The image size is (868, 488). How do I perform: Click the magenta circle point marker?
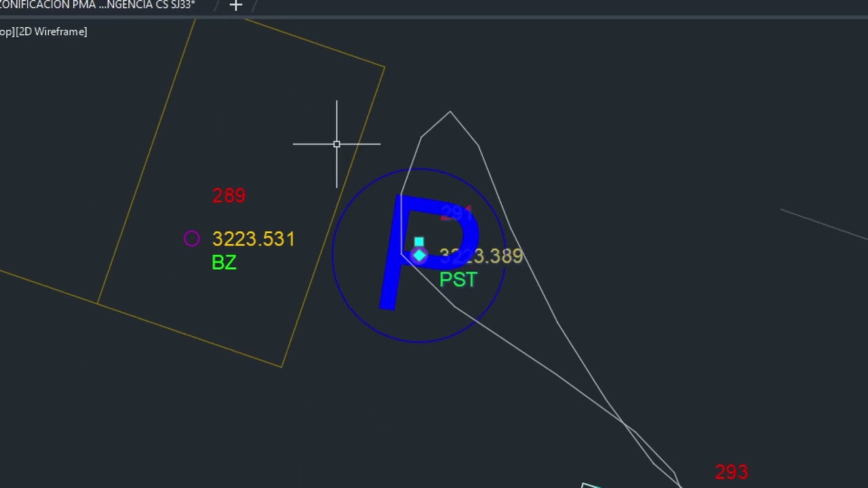192,239
